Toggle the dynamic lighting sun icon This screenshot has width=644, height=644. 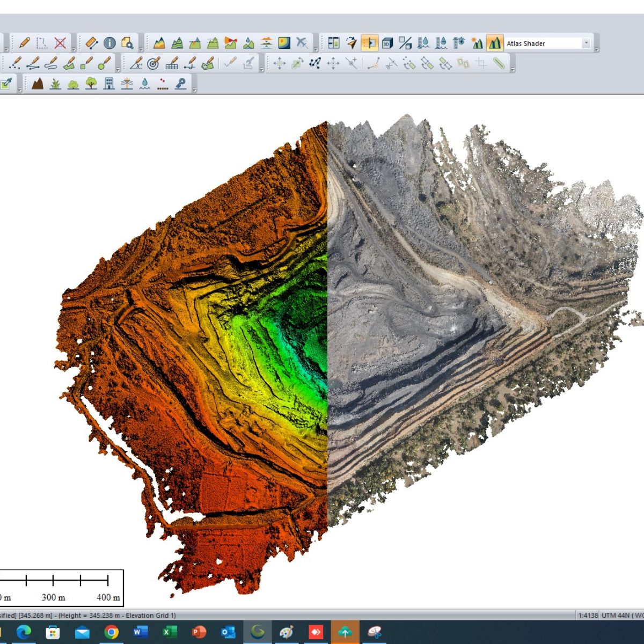477,43
